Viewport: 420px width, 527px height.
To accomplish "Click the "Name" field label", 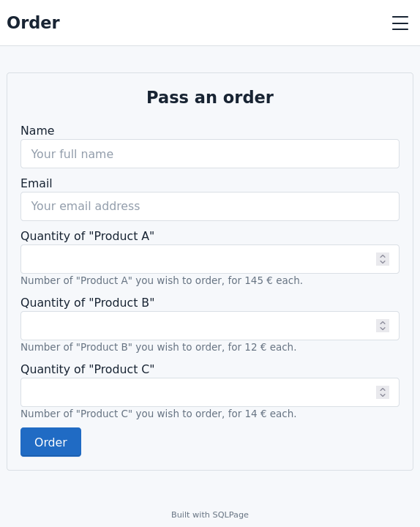I will tap(37, 131).
